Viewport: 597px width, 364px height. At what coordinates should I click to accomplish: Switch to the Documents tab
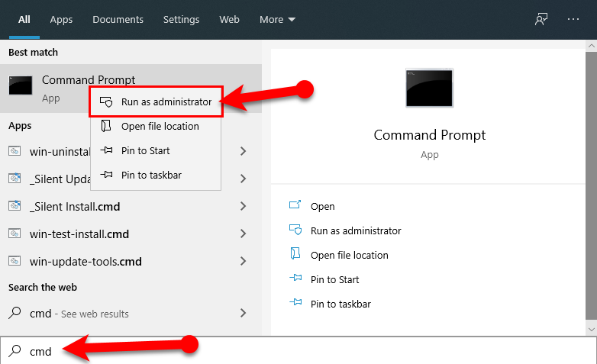118,20
